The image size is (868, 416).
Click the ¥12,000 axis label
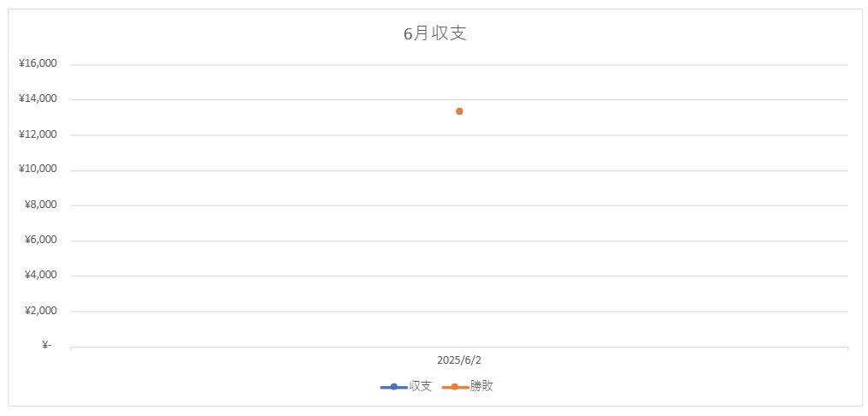(38, 134)
